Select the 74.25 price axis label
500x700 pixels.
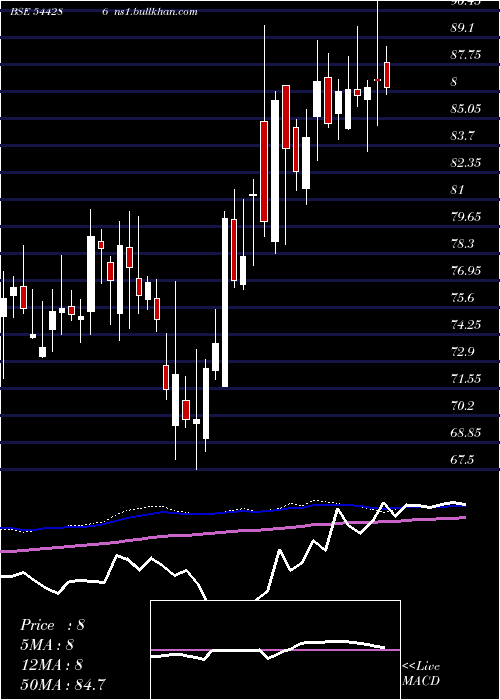coord(466,325)
